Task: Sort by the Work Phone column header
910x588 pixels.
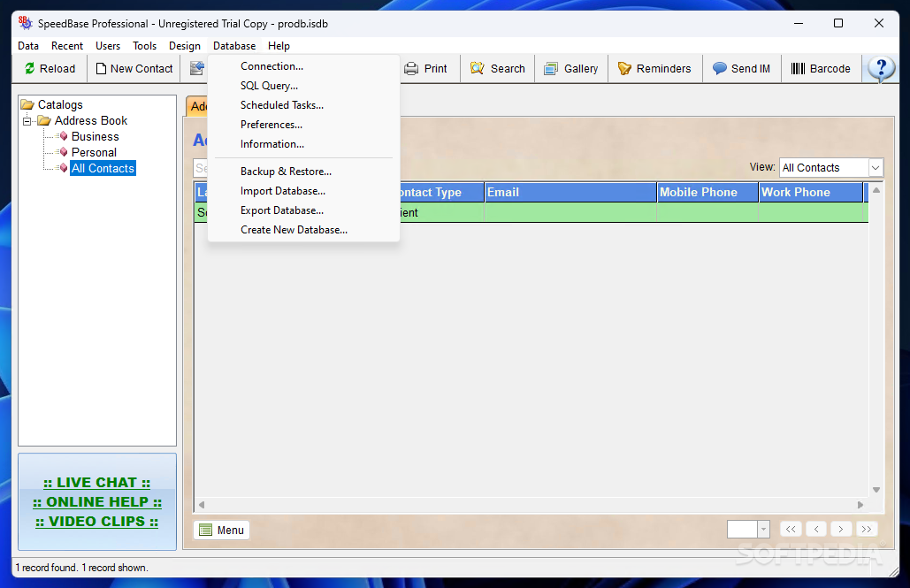Action: click(810, 192)
